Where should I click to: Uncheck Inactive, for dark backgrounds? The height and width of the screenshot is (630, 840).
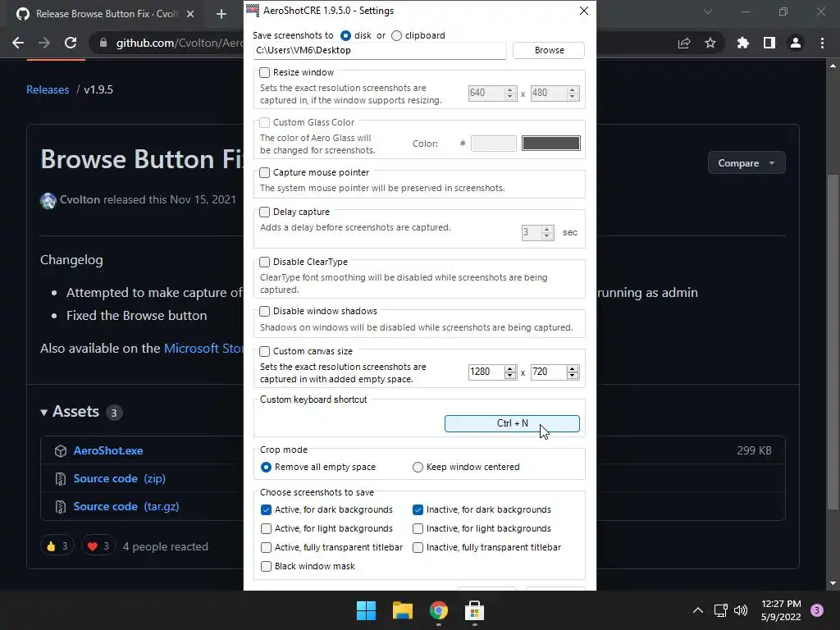[x=418, y=509]
